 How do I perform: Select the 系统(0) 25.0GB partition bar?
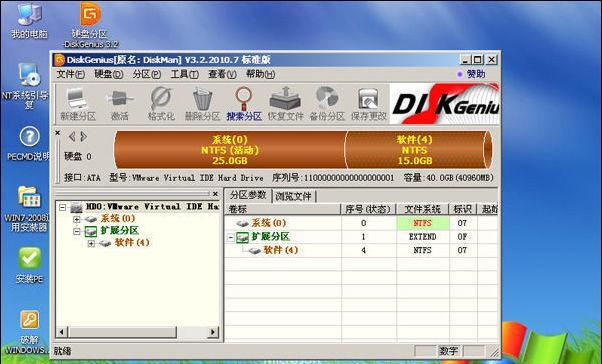point(230,150)
